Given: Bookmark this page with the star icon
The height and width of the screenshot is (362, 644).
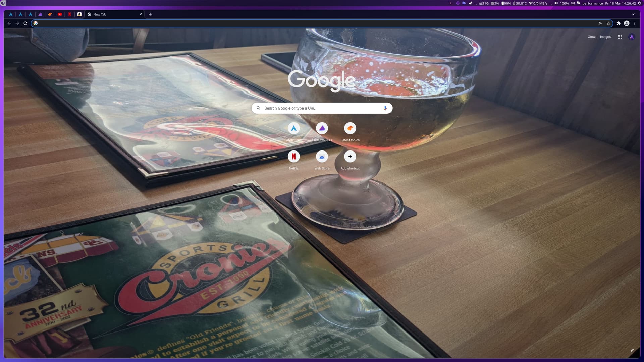Looking at the screenshot, I should (608, 23).
